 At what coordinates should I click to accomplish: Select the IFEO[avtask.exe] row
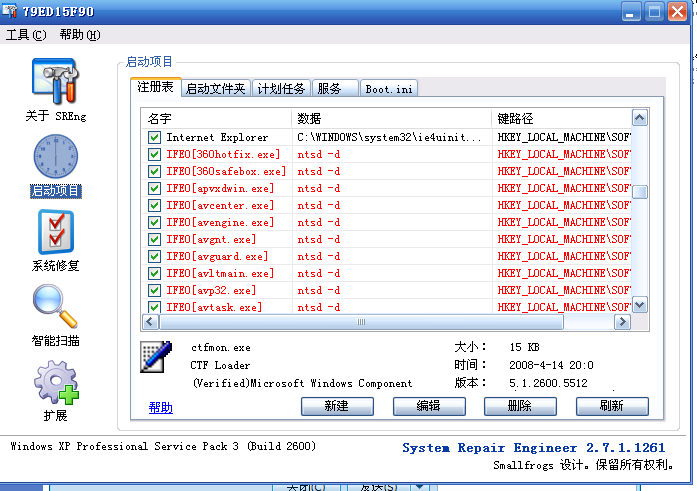click(387, 307)
